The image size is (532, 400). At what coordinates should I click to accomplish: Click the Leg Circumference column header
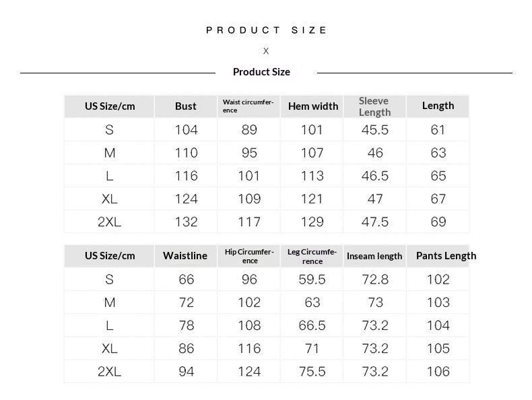coord(312,256)
